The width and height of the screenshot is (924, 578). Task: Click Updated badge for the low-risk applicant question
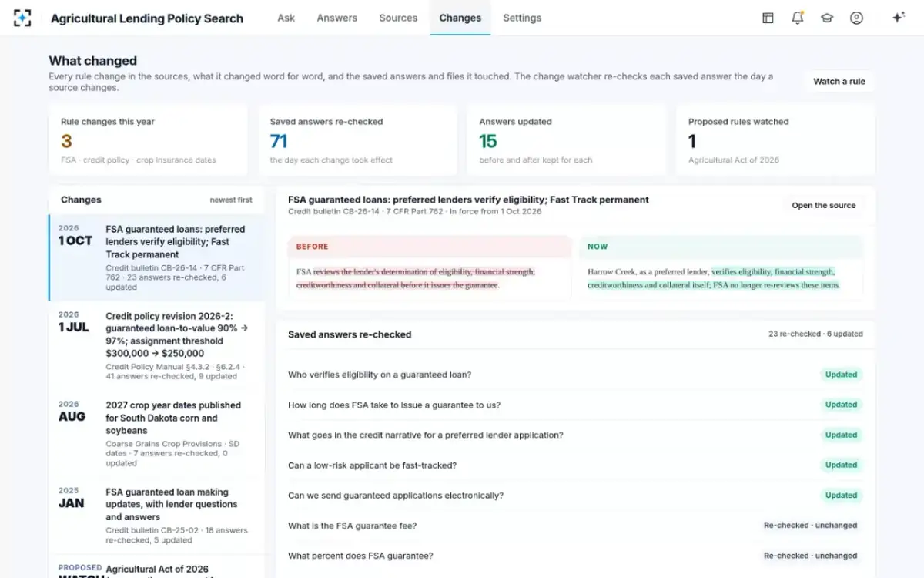pos(841,465)
